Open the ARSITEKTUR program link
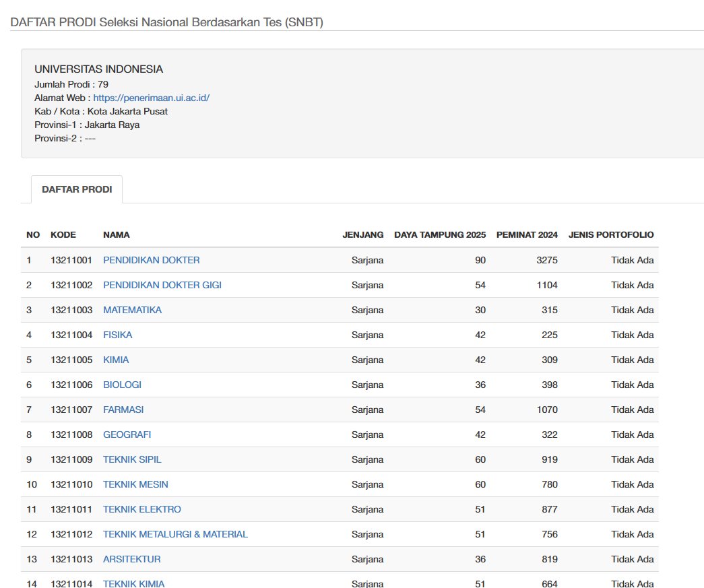The width and height of the screenshot is (704, 588). point(132,559)
